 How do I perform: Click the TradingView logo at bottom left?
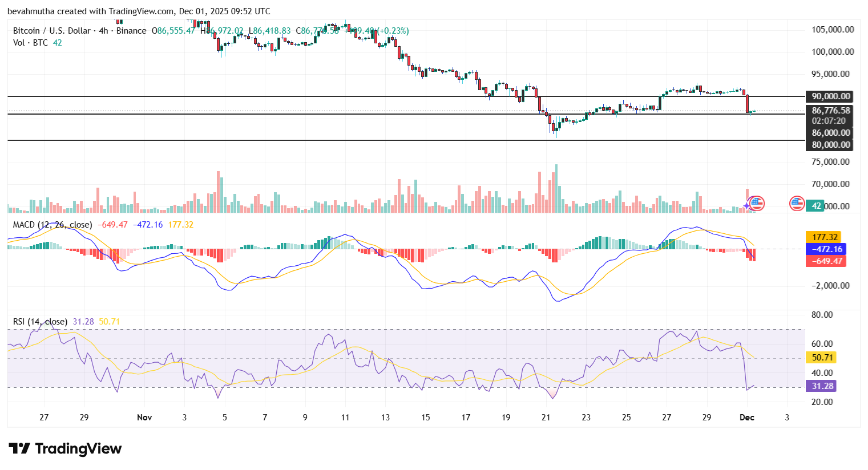[64, 449]
